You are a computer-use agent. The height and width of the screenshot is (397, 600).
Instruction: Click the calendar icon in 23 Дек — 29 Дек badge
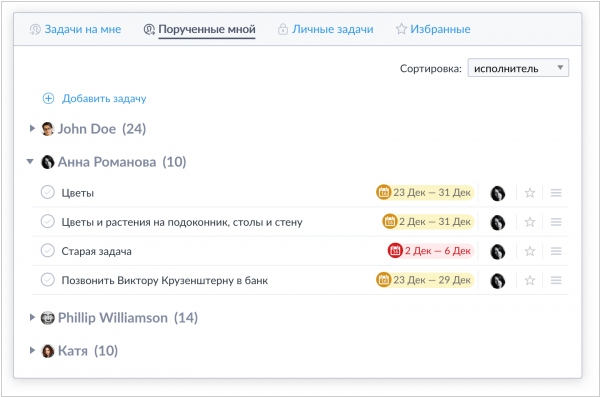coord(383,280)
